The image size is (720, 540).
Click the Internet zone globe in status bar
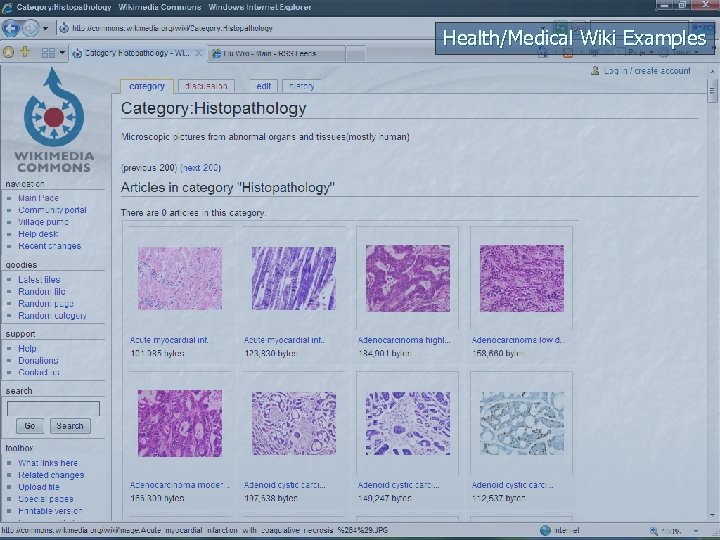(x=545, y=530)
